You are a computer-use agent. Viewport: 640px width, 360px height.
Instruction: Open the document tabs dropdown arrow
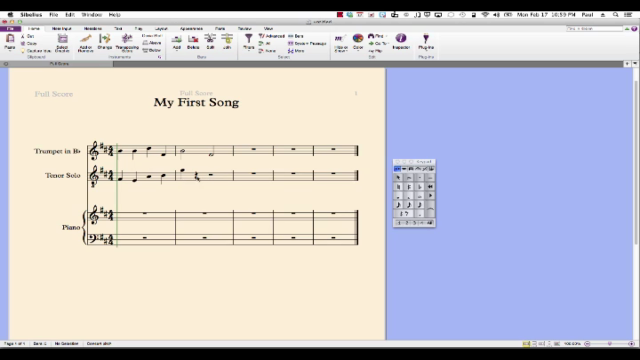tap(635, 64)
